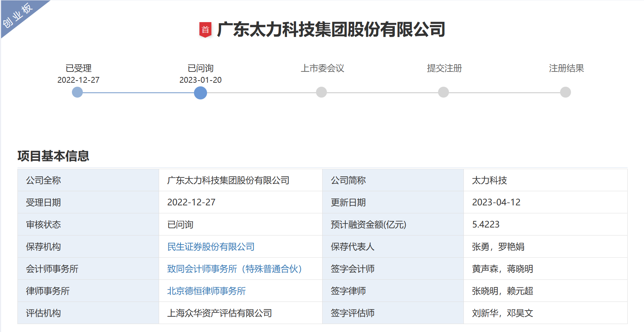Select the 已受理 milestone marker
644x332 pixels.
(77, 93)
